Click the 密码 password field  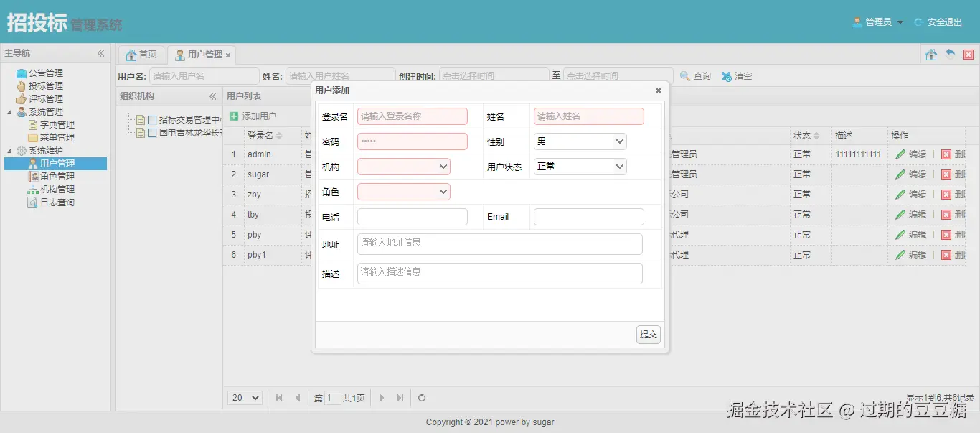coord(413,141)
